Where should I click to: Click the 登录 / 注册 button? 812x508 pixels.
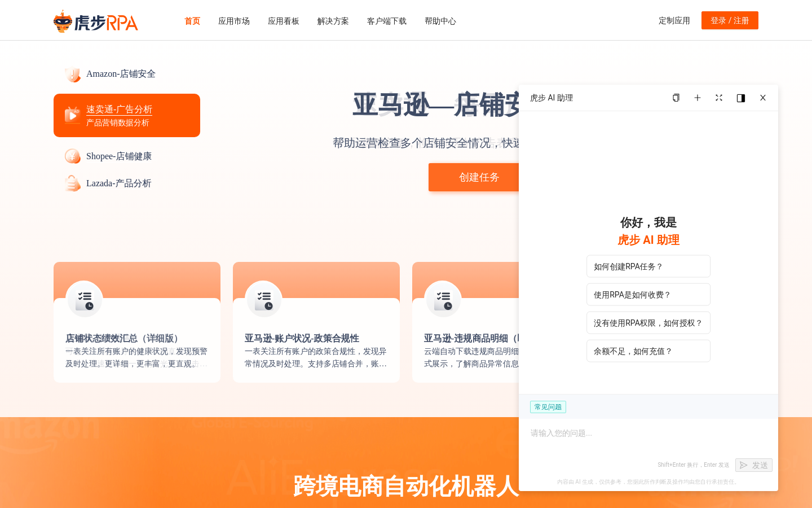pos(730,20)
